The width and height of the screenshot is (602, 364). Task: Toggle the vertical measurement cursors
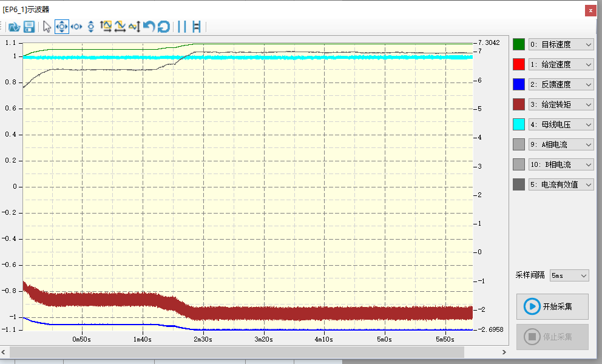[x=181, y=27]
